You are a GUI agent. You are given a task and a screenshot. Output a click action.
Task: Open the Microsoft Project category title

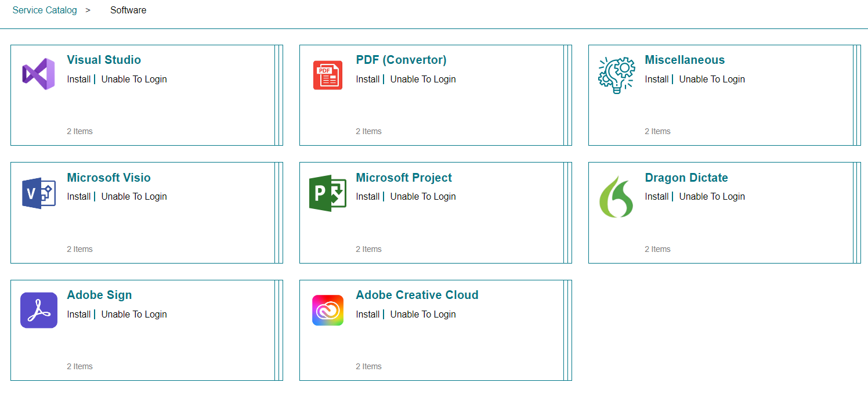point(404,178)
